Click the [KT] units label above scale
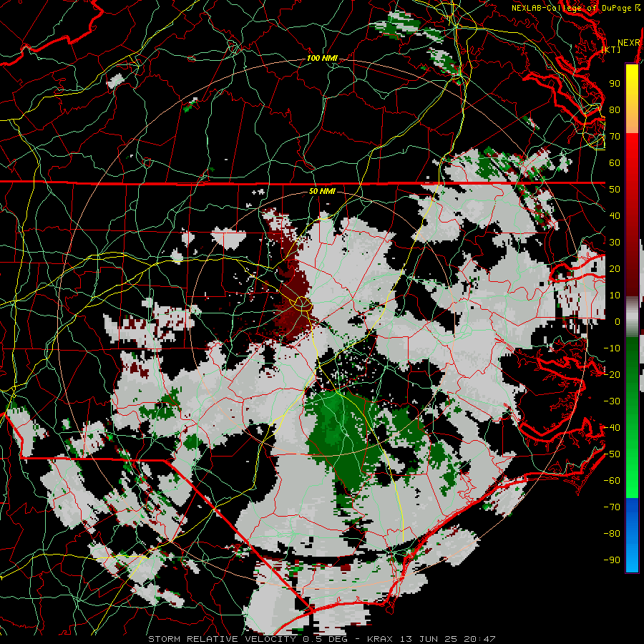This screenshot has width=644, height=644. [x=611, y=49]
